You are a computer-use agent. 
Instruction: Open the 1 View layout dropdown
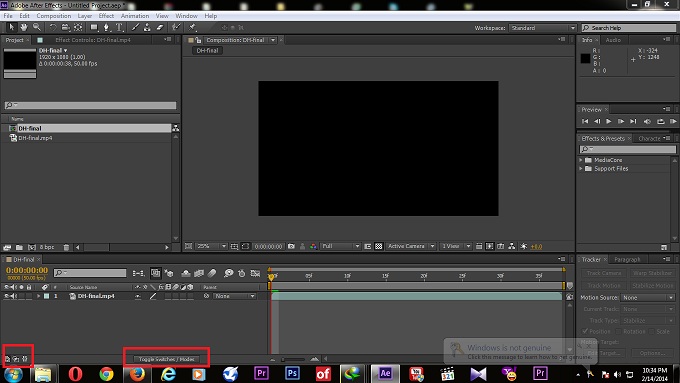[456, 246]
